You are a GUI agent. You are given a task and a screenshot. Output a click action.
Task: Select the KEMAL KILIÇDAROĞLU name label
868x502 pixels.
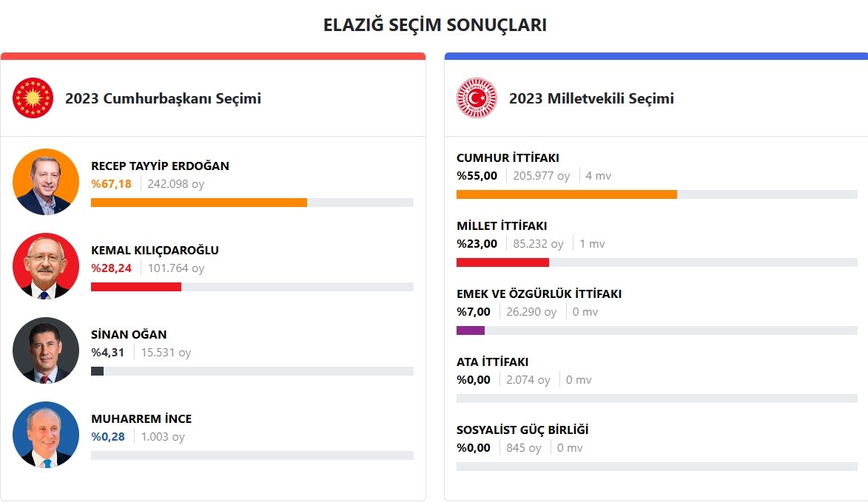(x=155, y=250)
